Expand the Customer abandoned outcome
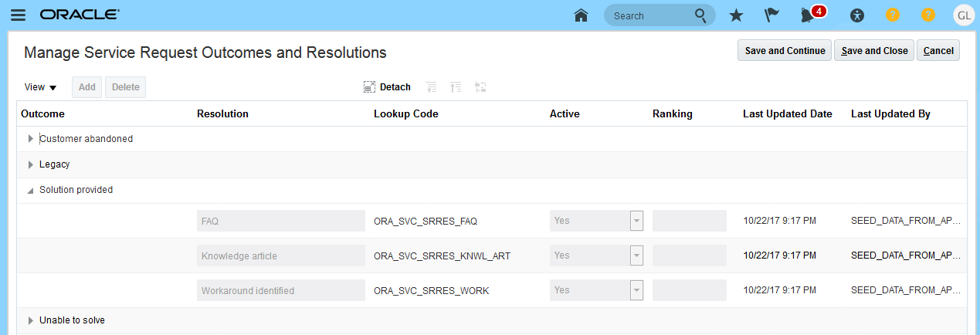980x335 pixels. (x=31, y=139)
